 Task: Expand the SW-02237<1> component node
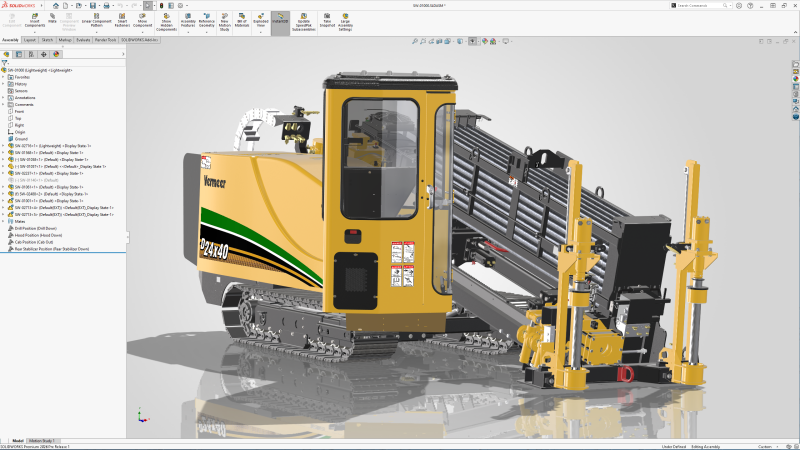tap(3, 173)
